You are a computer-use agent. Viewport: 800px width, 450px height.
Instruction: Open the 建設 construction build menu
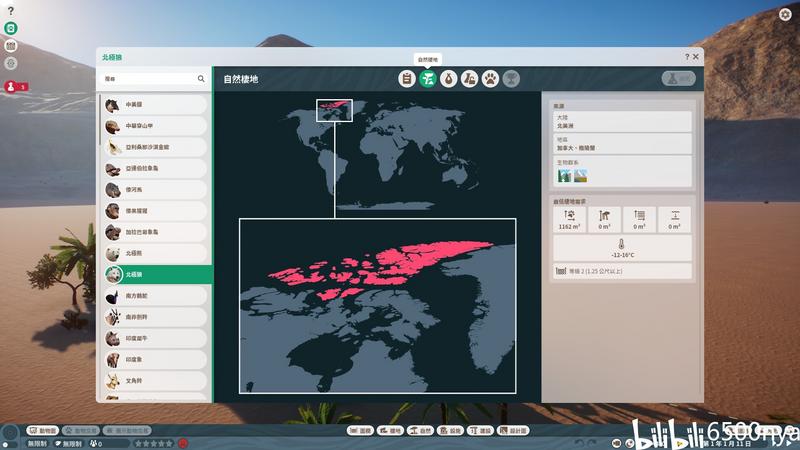click(x=481, y=431)
